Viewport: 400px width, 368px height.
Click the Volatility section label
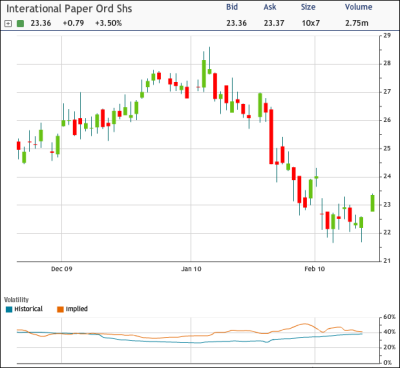17,300
